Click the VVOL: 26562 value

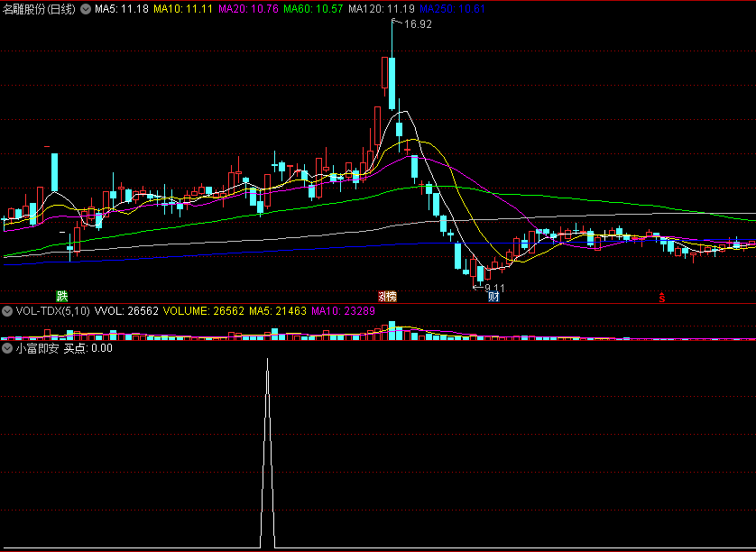127,311
